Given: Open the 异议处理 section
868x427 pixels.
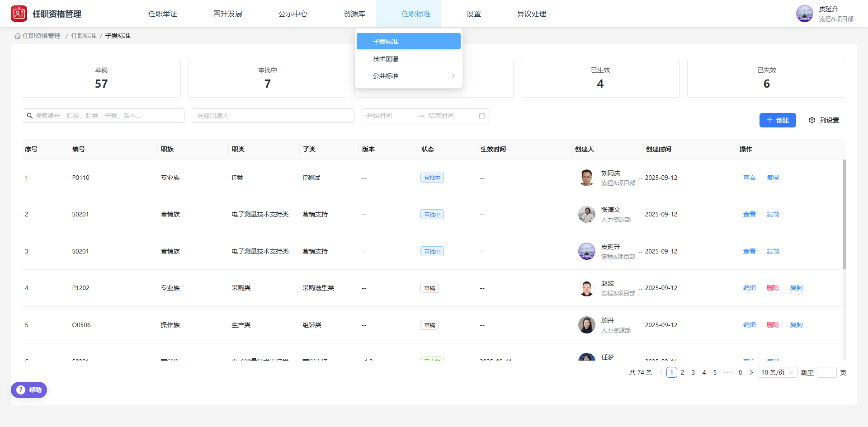Looking at the screenshot, I should click(x=532, y=14).
